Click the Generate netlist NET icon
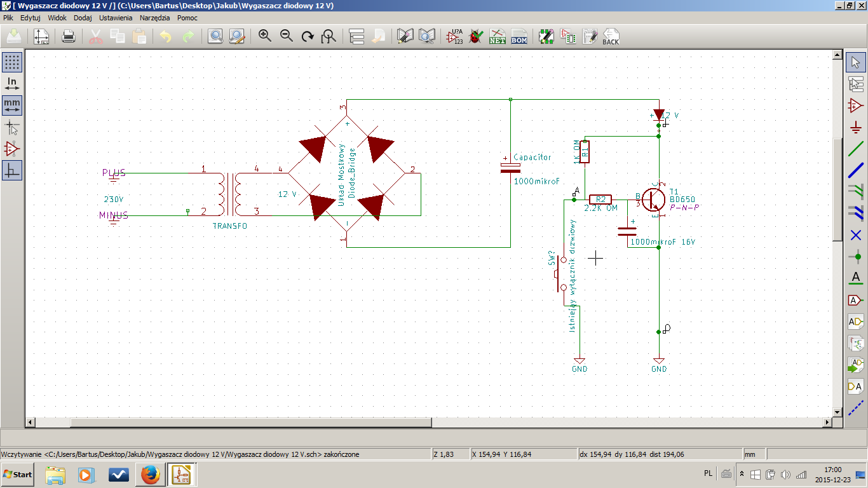868x488 pixels. click(x=498, y=36)
